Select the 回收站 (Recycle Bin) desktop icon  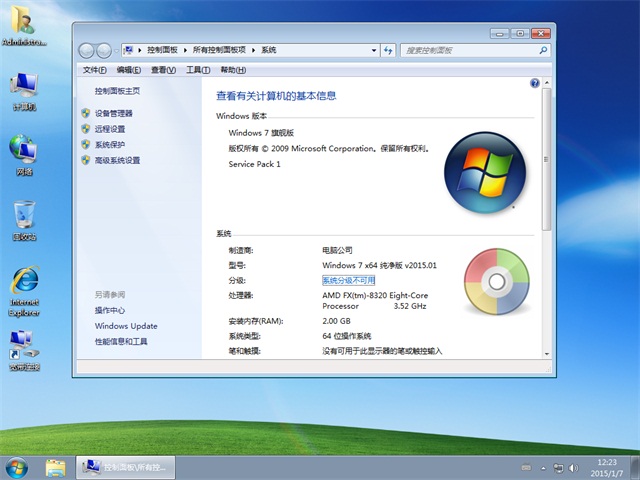(24, 221)
